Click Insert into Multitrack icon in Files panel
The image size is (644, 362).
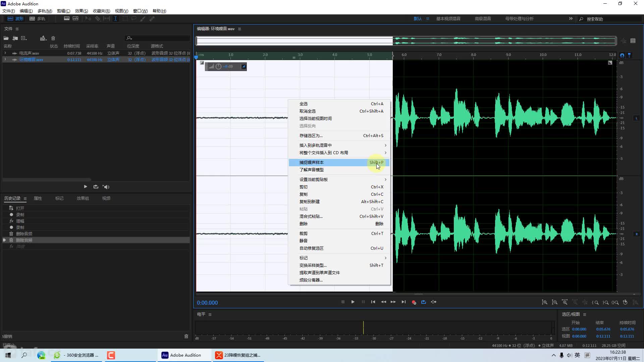pos(43,38)
